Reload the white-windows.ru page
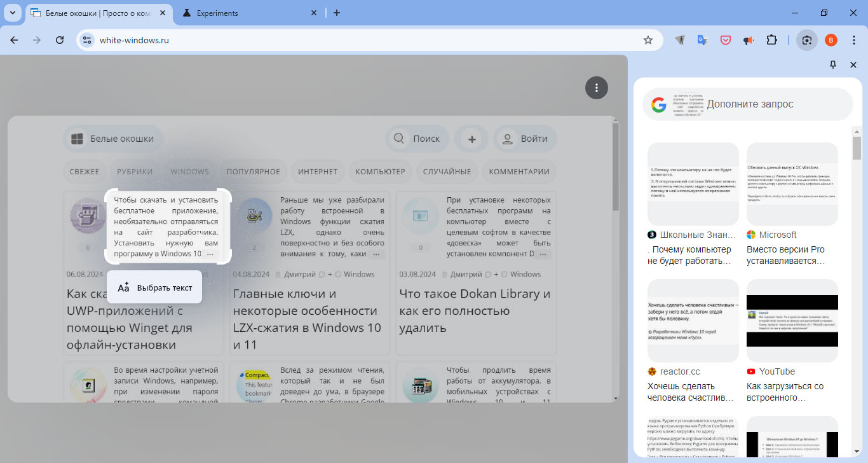 point(60,40)
